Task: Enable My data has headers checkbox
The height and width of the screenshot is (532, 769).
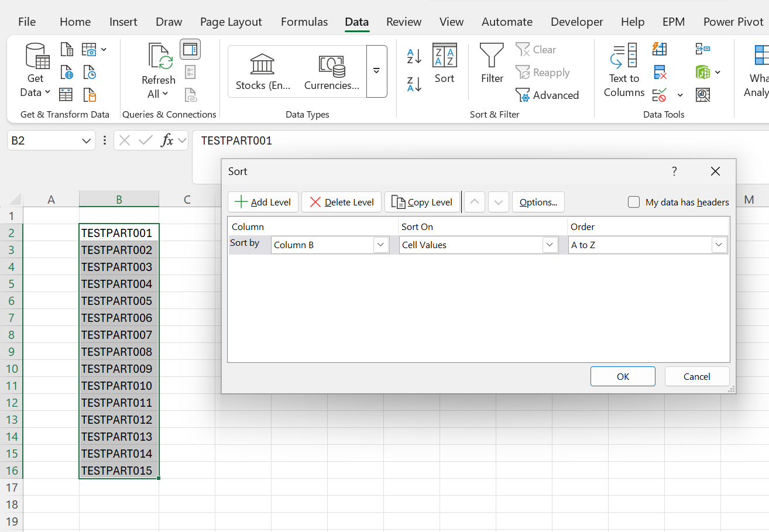Action: pos(634,202)
